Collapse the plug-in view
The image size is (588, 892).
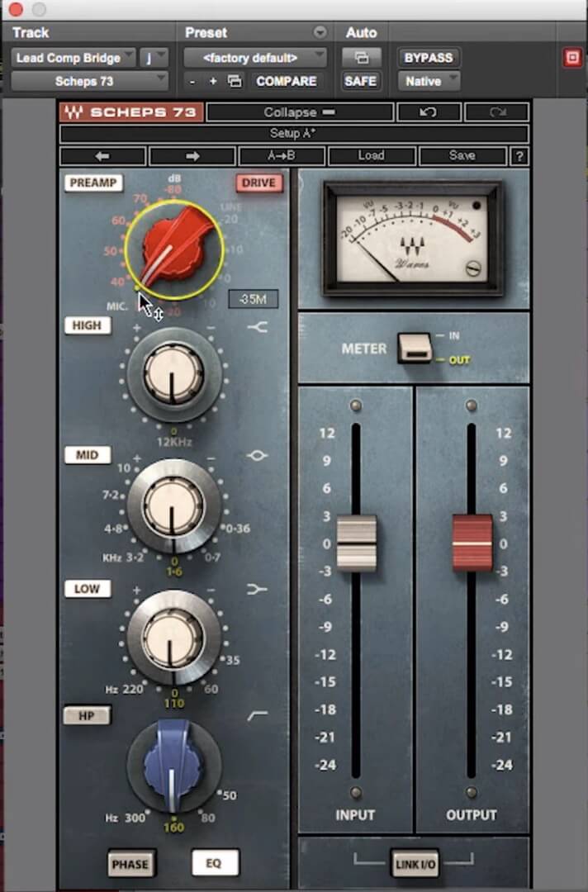point(300,112)
